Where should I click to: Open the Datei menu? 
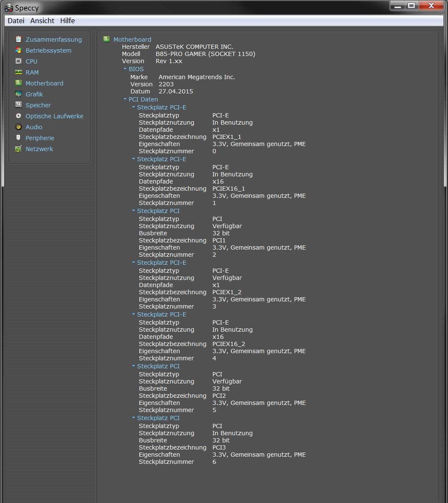point(16,21)
